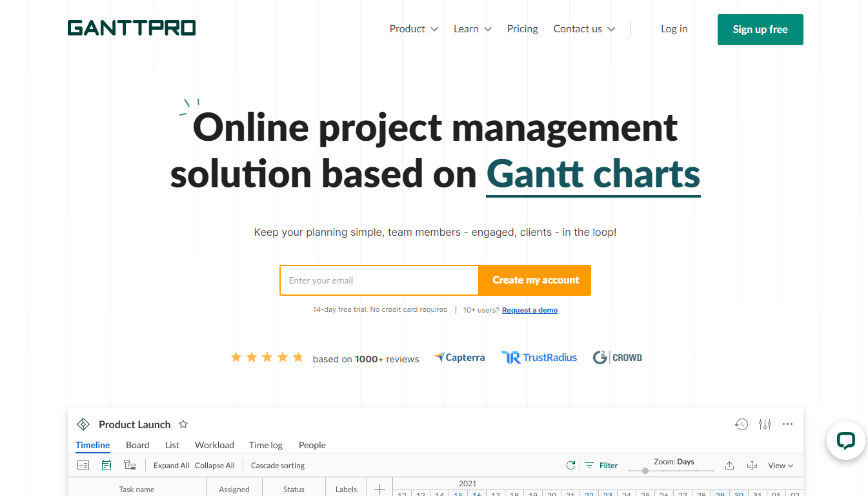Click the G2 Crowd logo

tap(618, 358)
